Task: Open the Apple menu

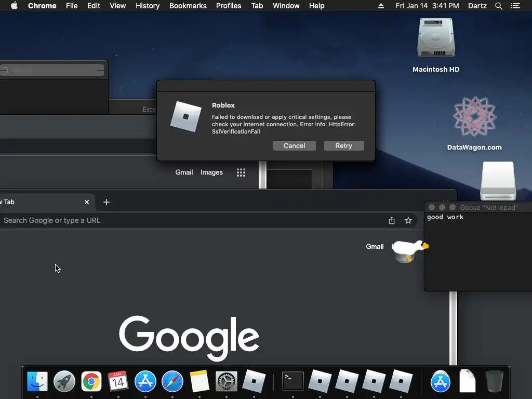Action: pos(14,6)
